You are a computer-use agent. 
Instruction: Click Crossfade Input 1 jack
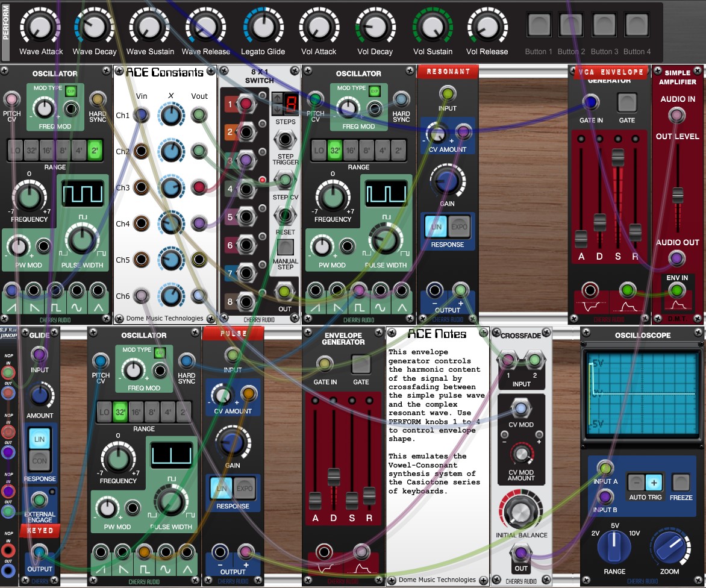508,360
